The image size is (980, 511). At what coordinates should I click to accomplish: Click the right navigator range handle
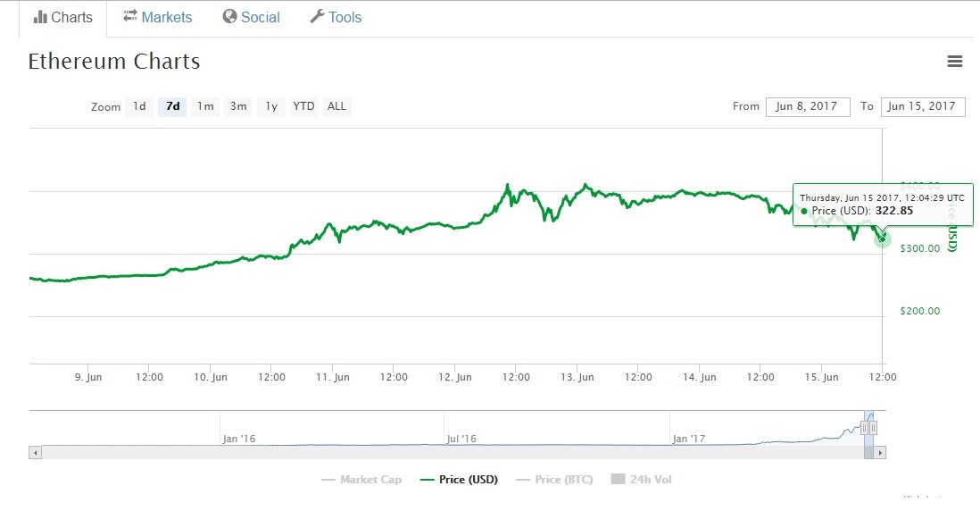(875, 428)
